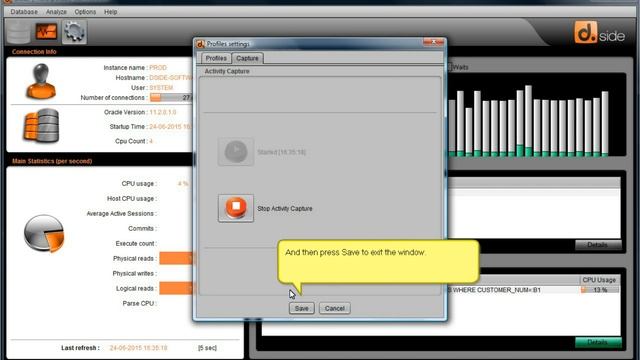
Task: Click 'Main Statistics (per second)' heading
Action: (x=52, y=161)
